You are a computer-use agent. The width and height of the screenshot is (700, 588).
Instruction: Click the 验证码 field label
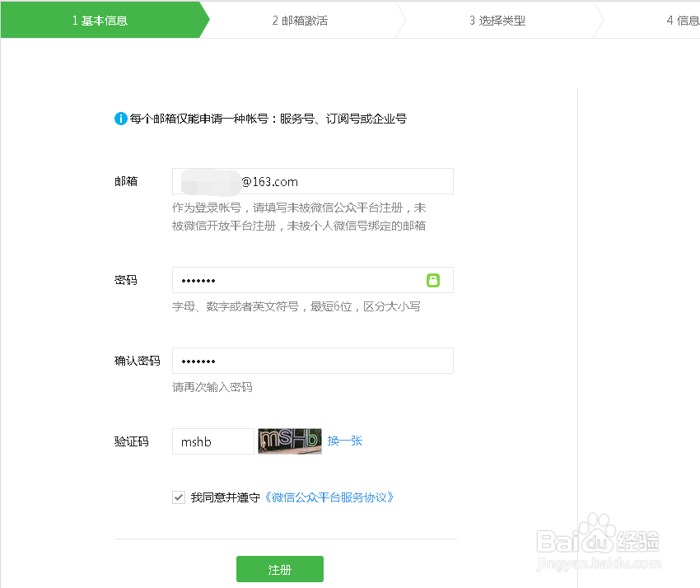pyautogui.click(x=131, y=441)
